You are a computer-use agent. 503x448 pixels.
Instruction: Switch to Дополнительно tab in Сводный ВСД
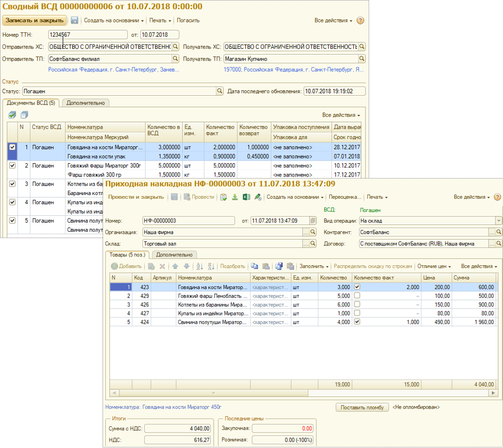click(86, 103)
